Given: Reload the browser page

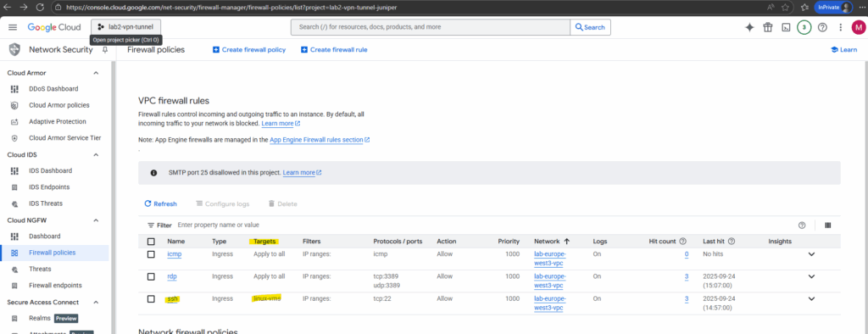Looking at the screenshot, I should (40, 7).
